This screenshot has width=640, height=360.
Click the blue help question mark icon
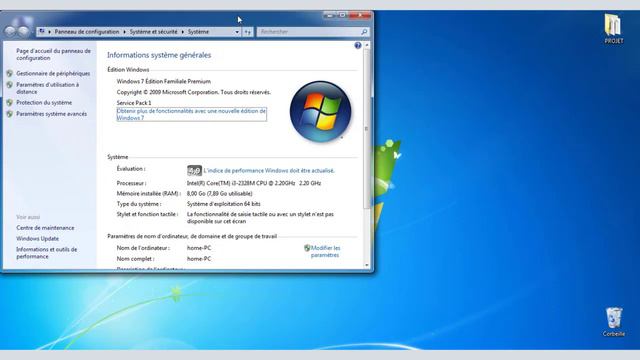[x=358, y=45]
